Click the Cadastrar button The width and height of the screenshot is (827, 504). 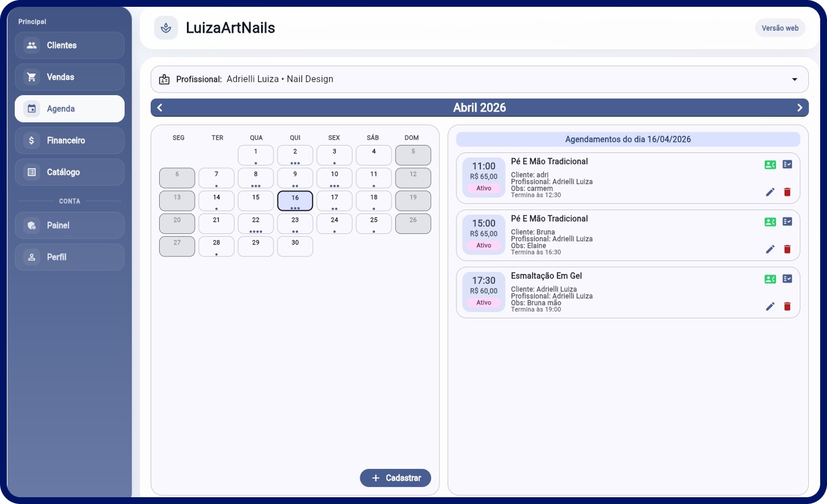395,478
